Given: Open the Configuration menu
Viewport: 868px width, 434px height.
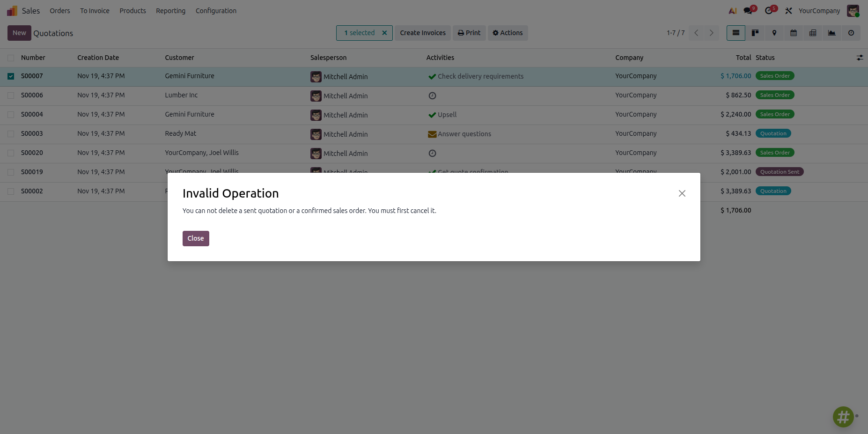Looking at the screenshot, I should click(x=216, y=11).
